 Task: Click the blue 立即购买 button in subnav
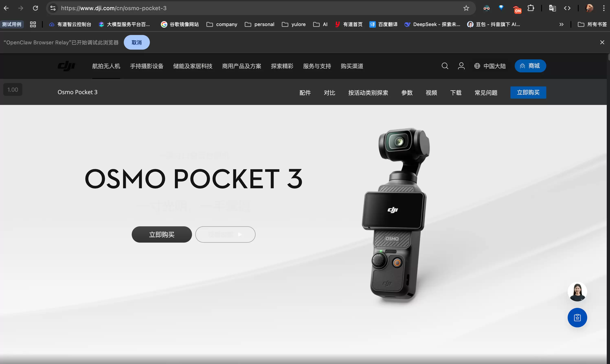pyautogui.click(x=528, y=93)
